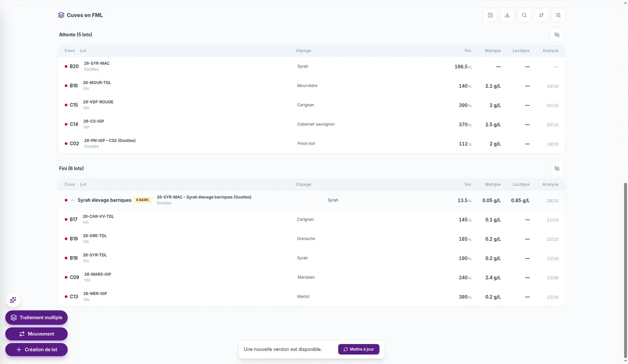Viewport: 628px width, 364px height.
Task: Open lot 26-SYR-TDL
Action: tap(95, 255)
